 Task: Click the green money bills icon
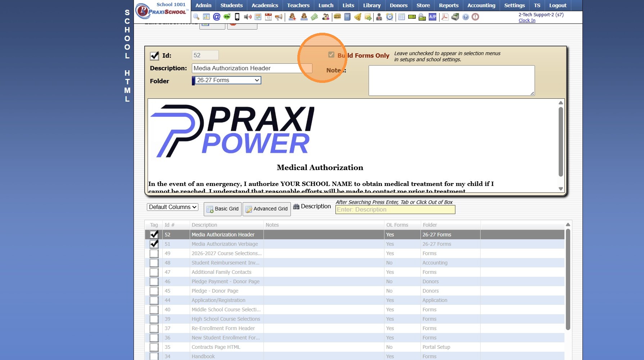pyautogui.click(x=314, y=17)
